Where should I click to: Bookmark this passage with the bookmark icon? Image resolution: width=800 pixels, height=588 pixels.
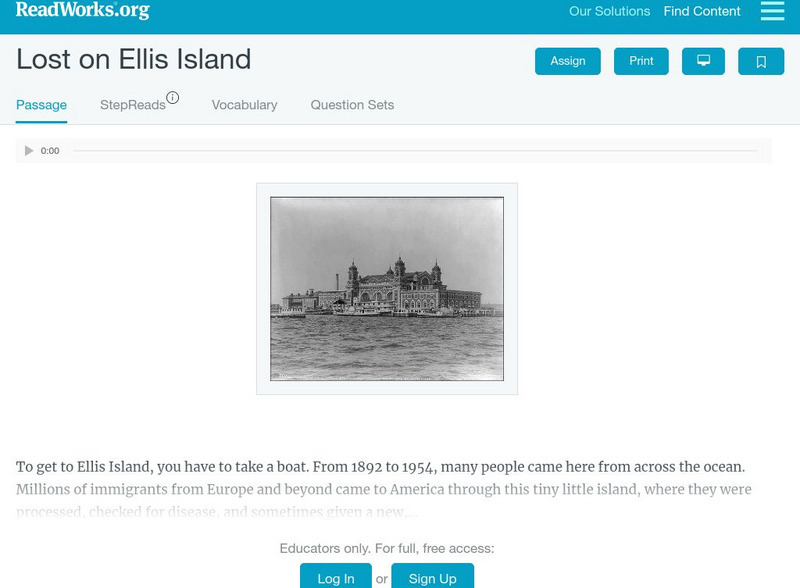761,61
